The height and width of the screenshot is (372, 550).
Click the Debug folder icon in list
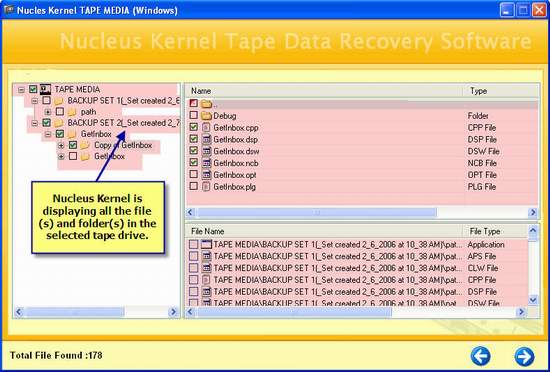click(207, 115)
